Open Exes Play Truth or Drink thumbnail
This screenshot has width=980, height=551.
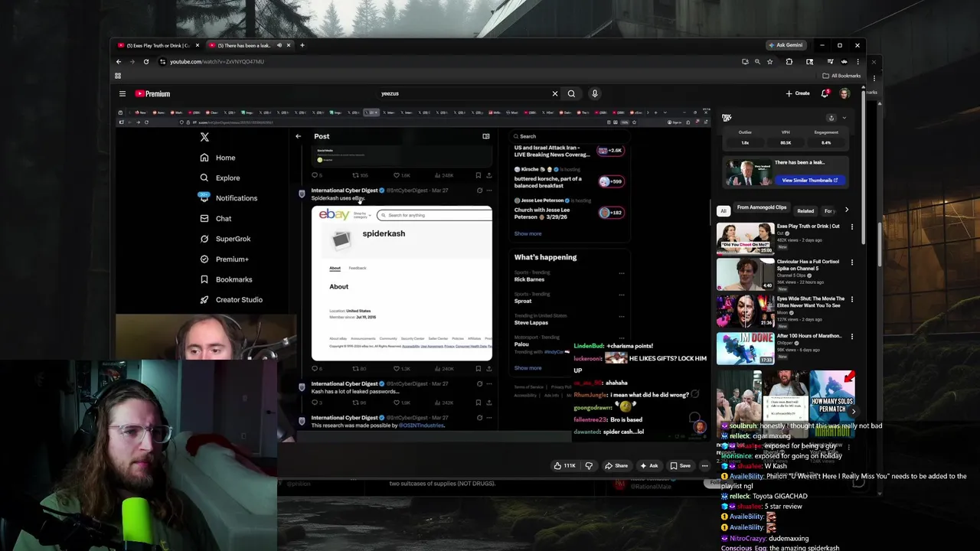click(x=745, y=238)
